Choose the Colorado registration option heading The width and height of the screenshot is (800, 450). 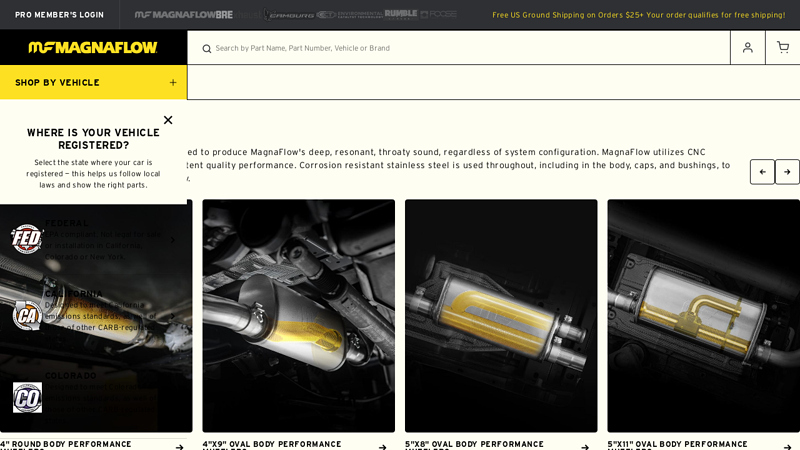[x=70, y=376]
